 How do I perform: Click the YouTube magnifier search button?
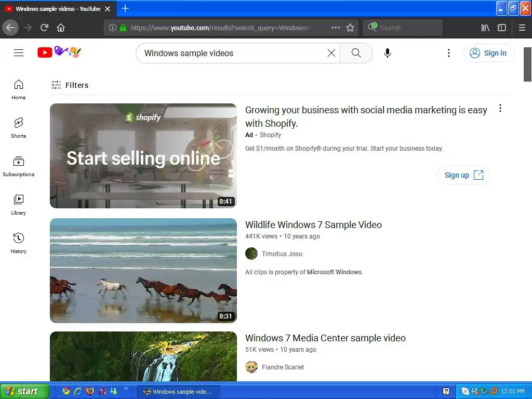tap(356, 53)
